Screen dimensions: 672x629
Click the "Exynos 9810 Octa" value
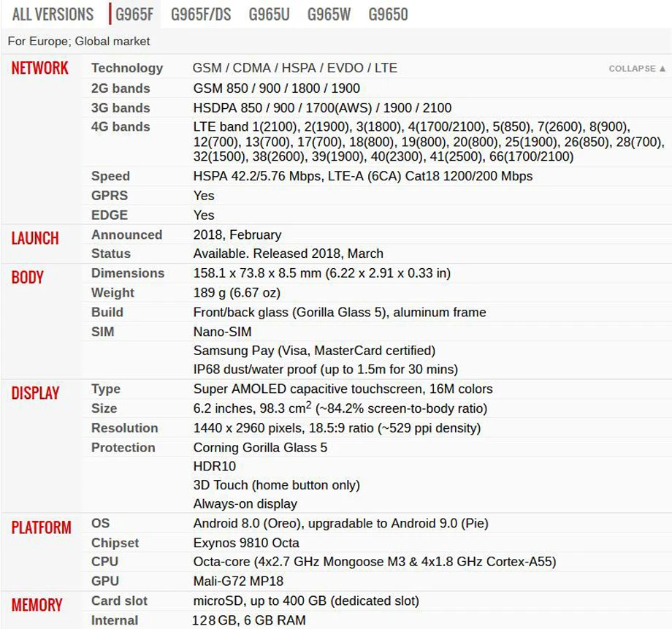click(246, 543)
